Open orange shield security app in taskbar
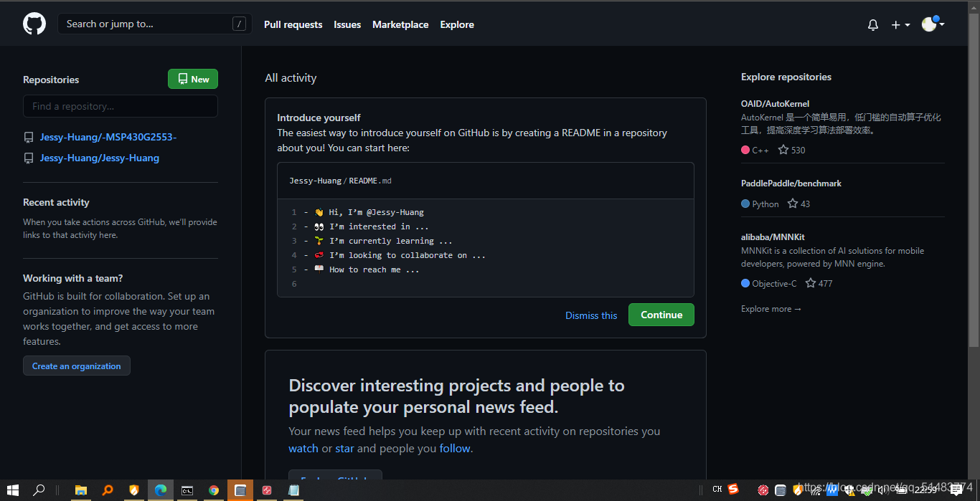 (x=134, y=490)
